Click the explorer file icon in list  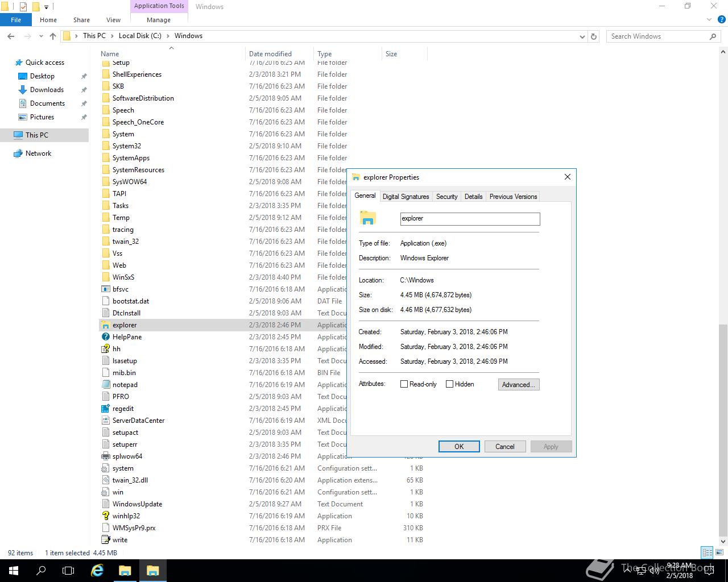click(105, 325)
